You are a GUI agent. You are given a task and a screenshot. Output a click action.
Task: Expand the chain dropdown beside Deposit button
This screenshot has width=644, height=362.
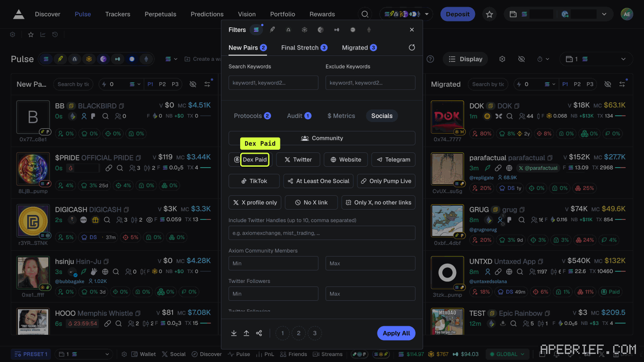coord(406,14)
